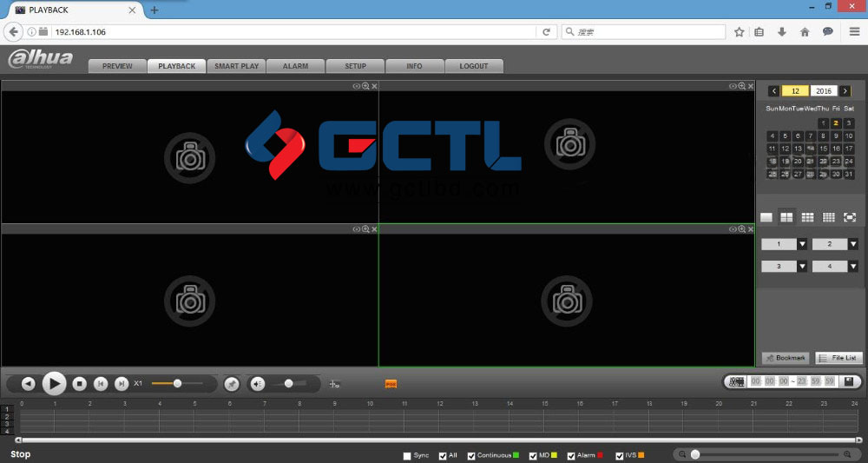
Task: Click the Play button in playback controls
Action: [54, 383]
